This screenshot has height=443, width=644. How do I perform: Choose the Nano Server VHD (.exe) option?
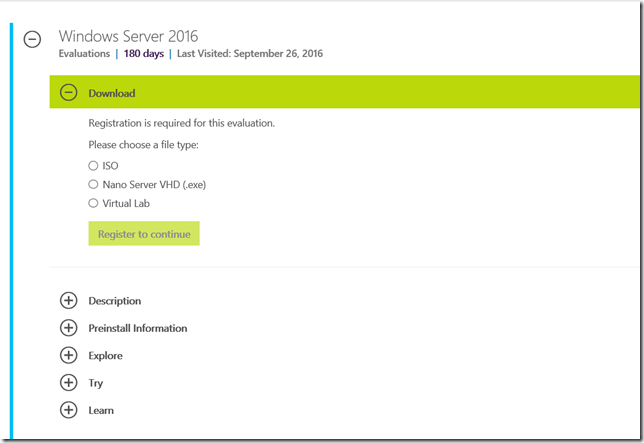[x=94, y=185]
